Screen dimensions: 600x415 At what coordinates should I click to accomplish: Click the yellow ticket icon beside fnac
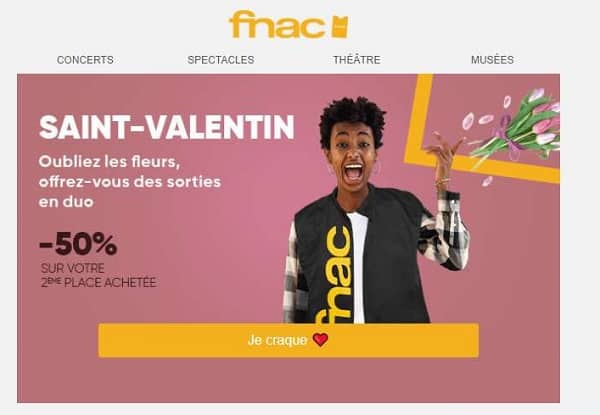(x=340, y=27)
